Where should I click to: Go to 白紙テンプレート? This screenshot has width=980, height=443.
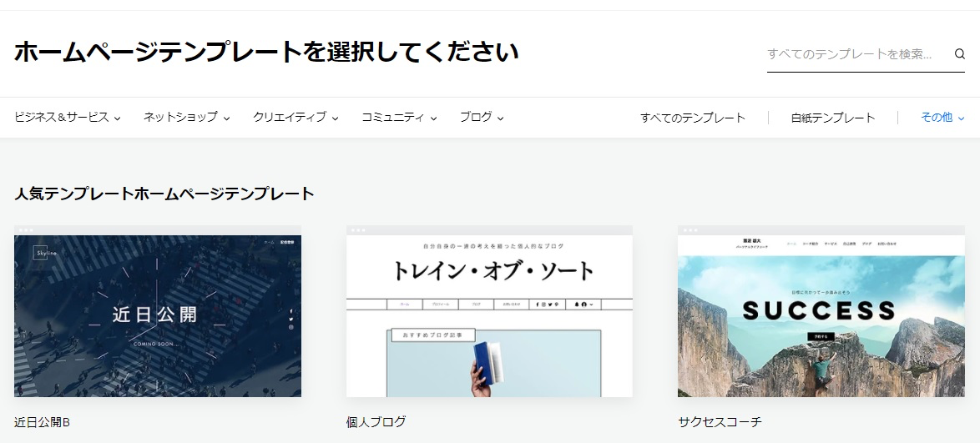(833, 118)
